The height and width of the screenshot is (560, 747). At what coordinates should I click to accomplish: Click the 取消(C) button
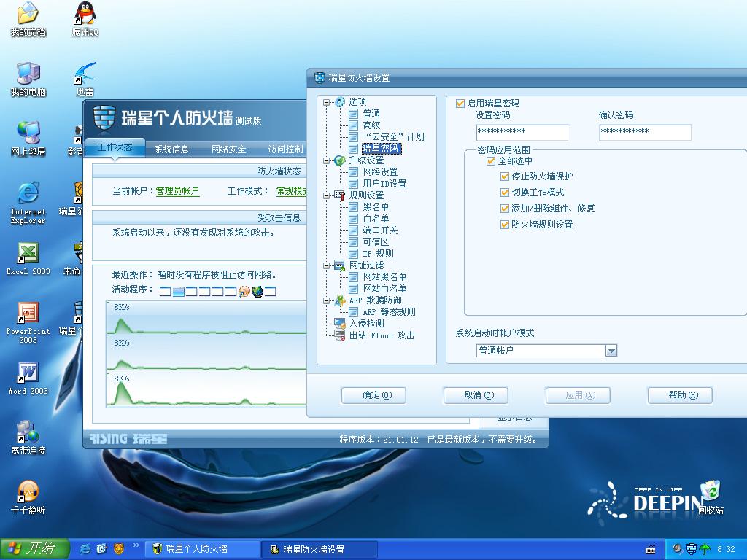(476, 395)
